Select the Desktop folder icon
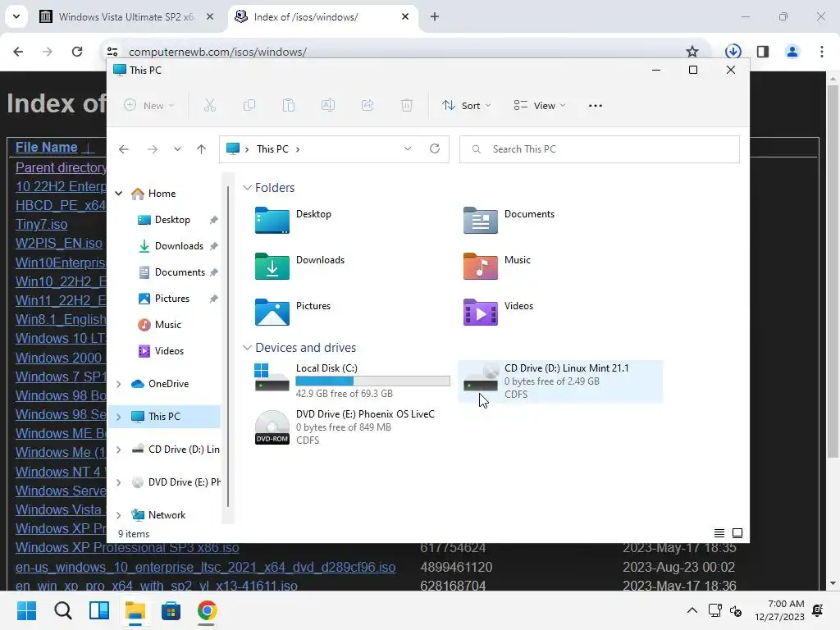This screenshot has width=840, height=630. click(272, 220)
